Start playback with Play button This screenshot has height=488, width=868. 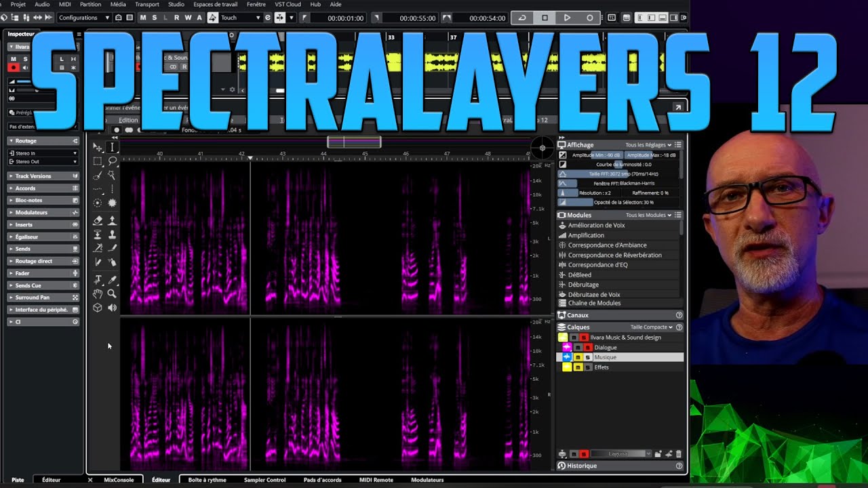click(x=567, y=18)
